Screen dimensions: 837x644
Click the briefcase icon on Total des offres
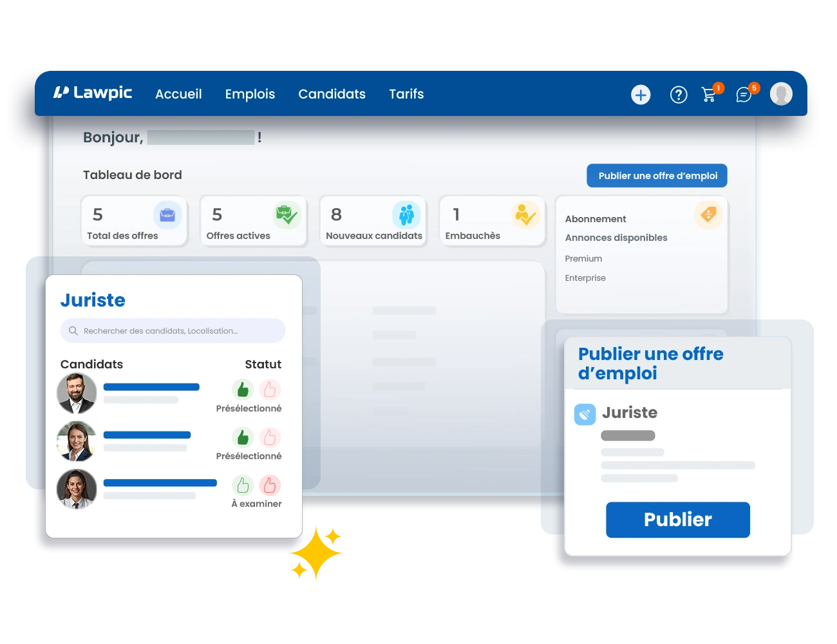167,215
